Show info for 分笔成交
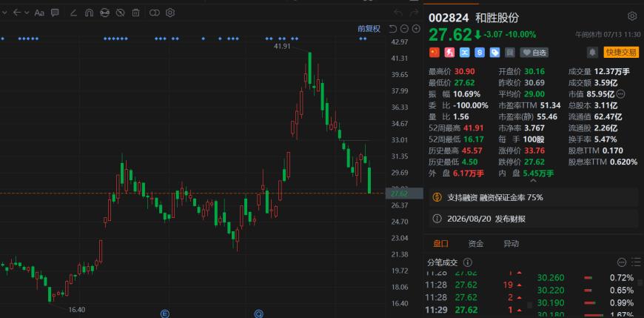The image size is (644, 318). click(x=467, y=262)
